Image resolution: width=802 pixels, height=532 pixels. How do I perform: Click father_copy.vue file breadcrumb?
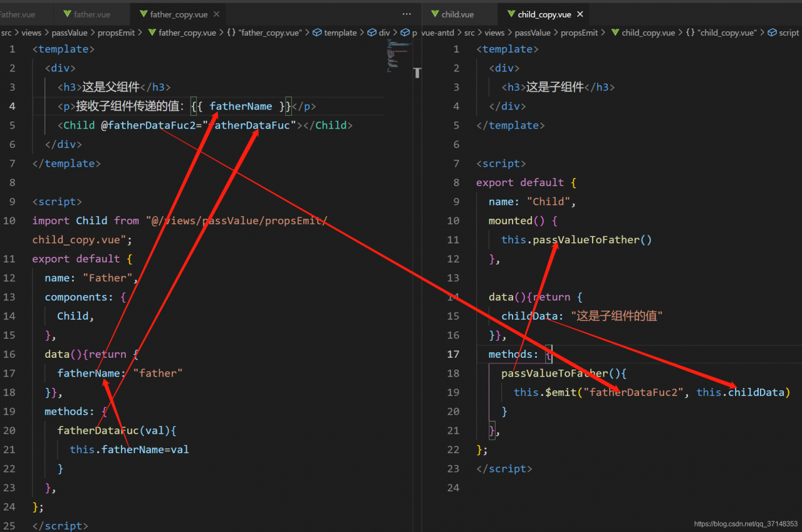[x=181, y=33]
